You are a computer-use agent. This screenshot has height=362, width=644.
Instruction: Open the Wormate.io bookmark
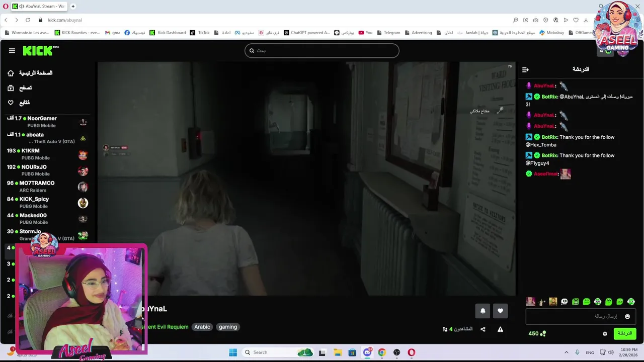[x=27, y=33]
